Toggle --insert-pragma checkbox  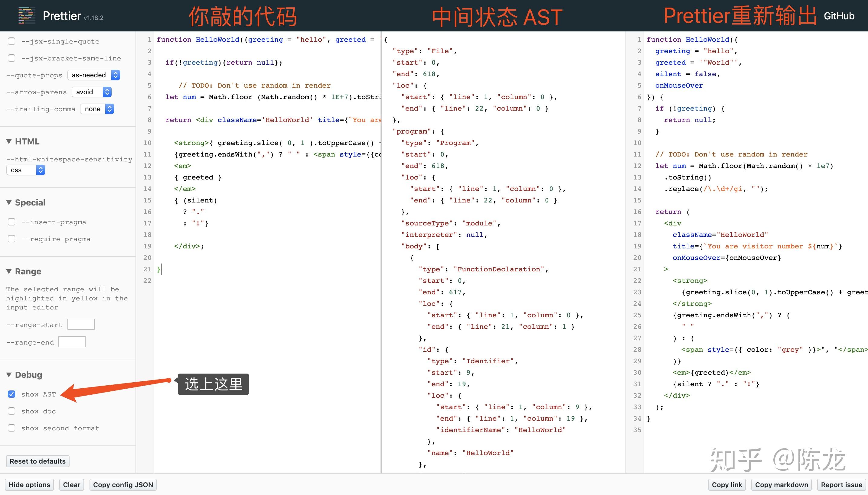pos(11,222)
